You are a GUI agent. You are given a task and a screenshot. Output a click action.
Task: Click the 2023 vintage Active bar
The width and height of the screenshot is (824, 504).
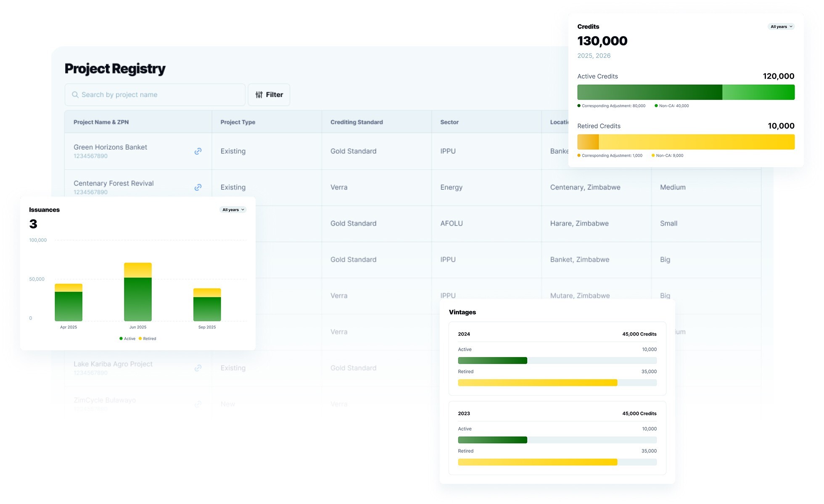tap(557, 440)
